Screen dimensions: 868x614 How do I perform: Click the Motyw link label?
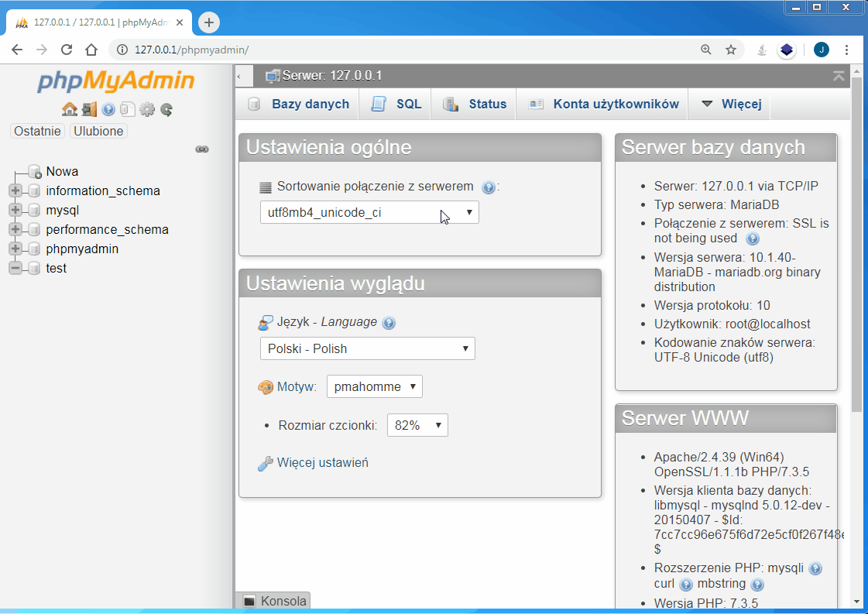coord(297,387)
